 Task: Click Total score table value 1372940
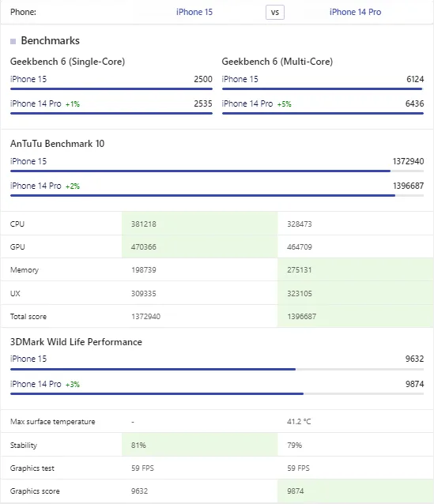(145, 316)
